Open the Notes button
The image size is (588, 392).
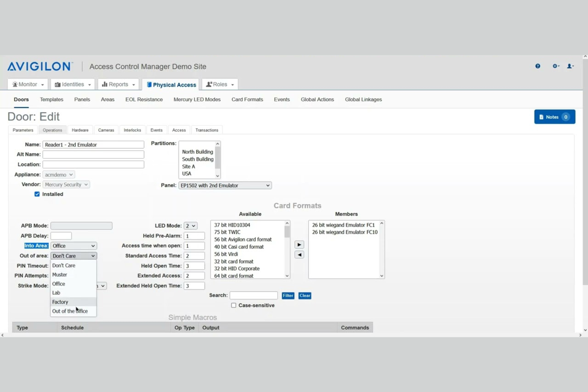point(555,117)
